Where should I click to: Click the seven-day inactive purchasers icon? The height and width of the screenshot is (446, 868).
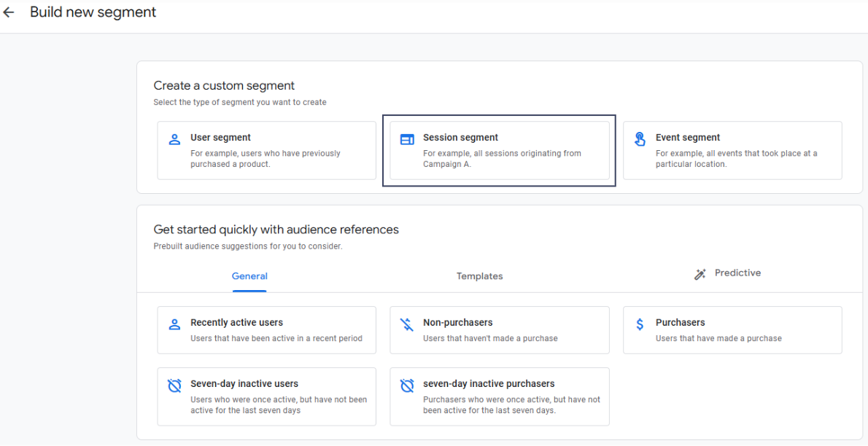(407, 386)
